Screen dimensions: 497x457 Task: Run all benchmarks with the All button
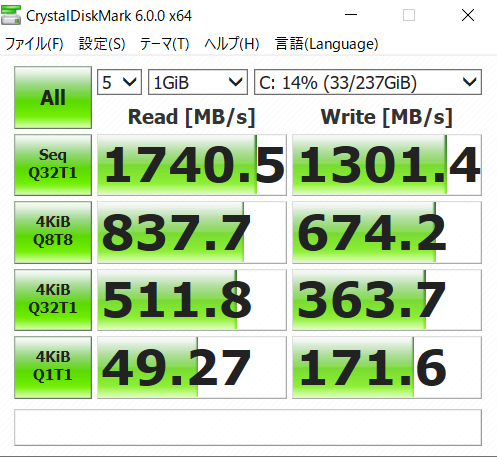(x=53, y=97)
